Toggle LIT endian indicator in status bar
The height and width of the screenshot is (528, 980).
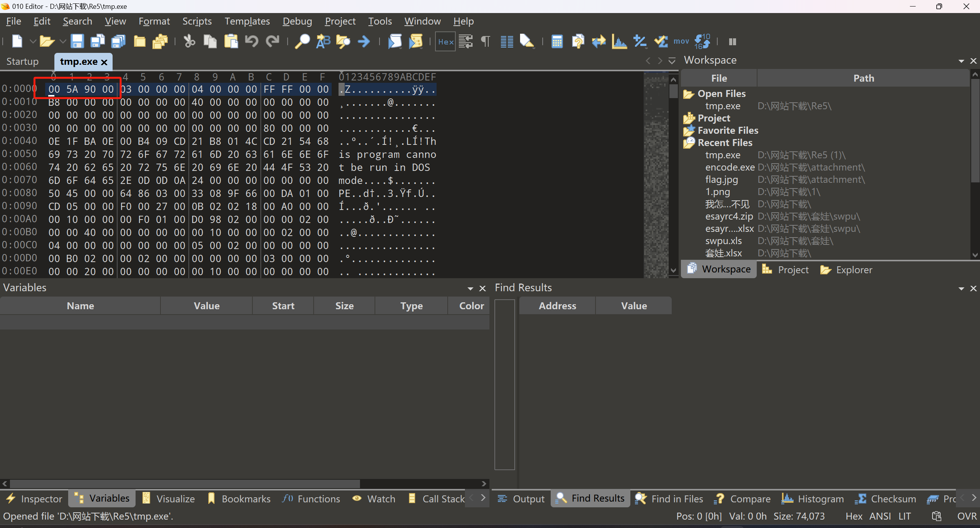(905, 517)
